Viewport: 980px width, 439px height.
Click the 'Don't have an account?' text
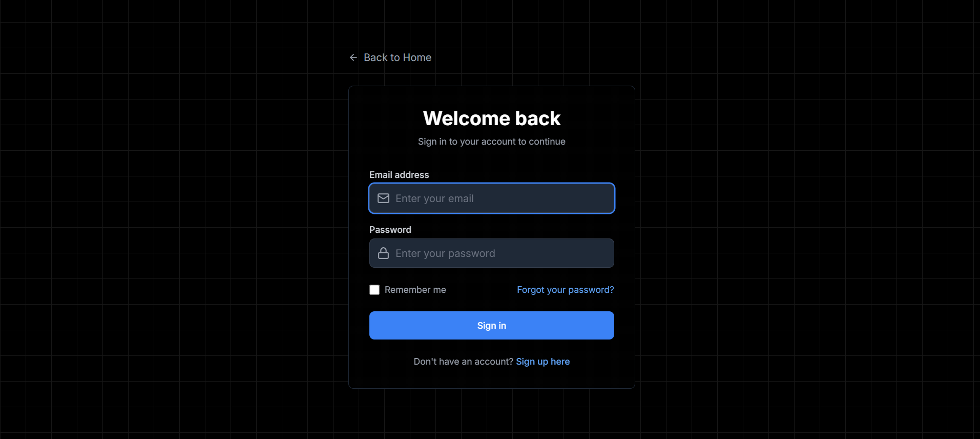click(x=463, y=362)
